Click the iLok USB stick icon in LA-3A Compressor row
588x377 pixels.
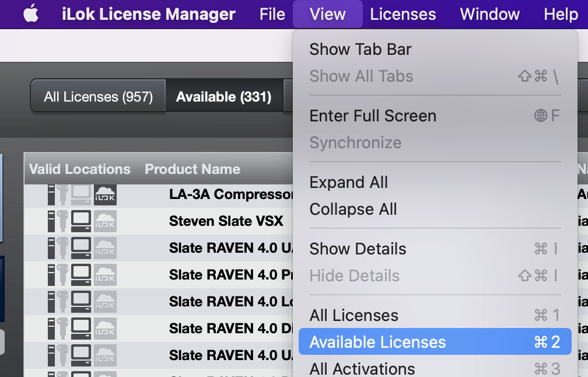coord(51,195)
